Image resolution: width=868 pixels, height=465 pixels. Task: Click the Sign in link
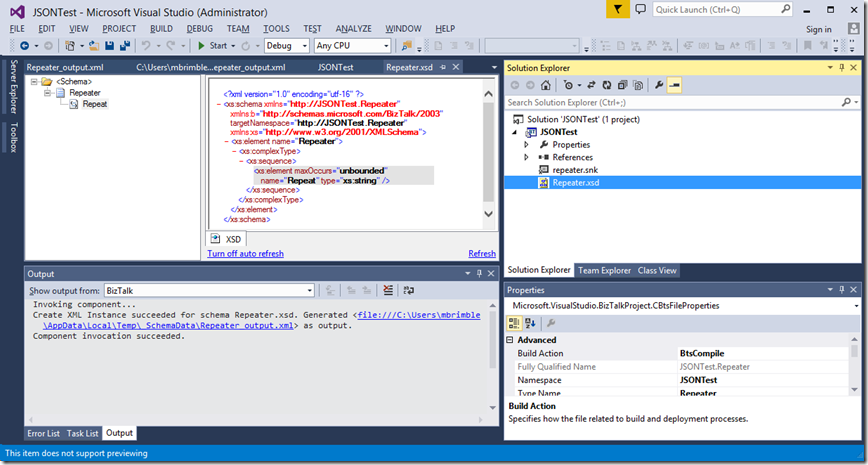tap(819, 29)
